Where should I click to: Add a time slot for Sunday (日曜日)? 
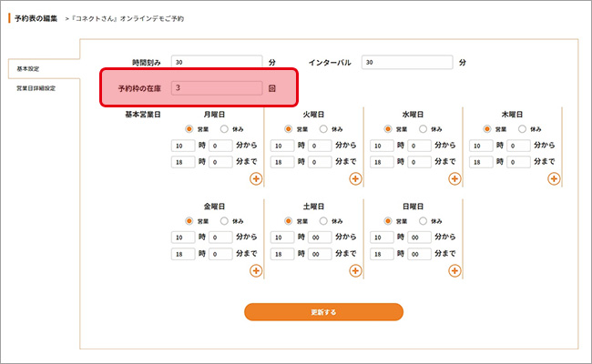click(454, 270)
